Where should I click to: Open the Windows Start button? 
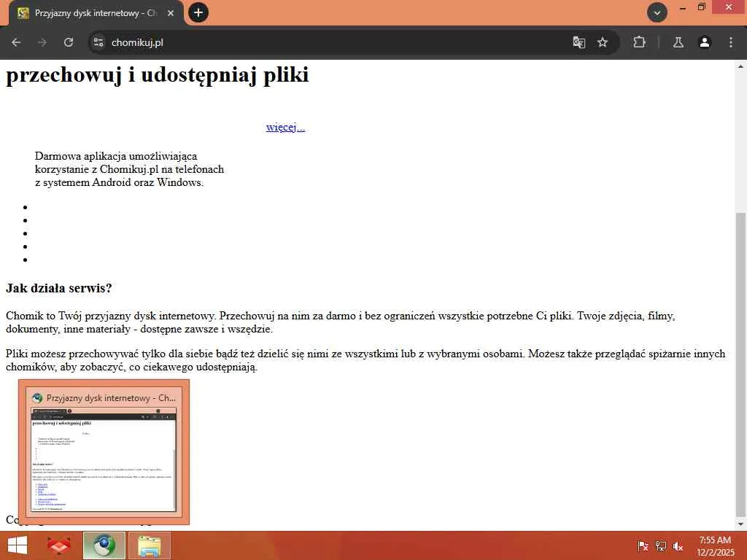click(18, 545)
